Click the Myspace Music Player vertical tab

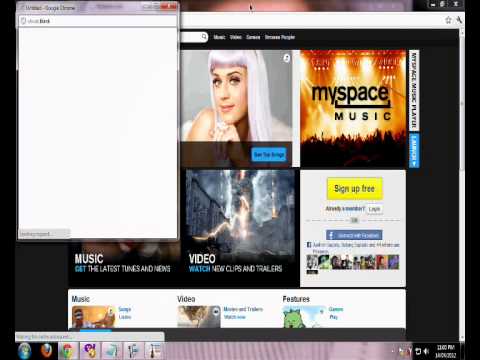pos(414,90)
